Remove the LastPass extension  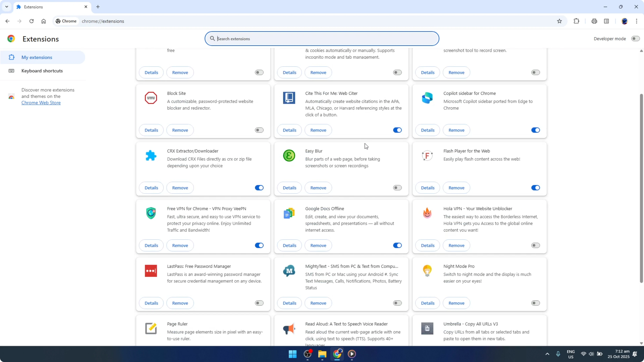click(x=180, y=303)
